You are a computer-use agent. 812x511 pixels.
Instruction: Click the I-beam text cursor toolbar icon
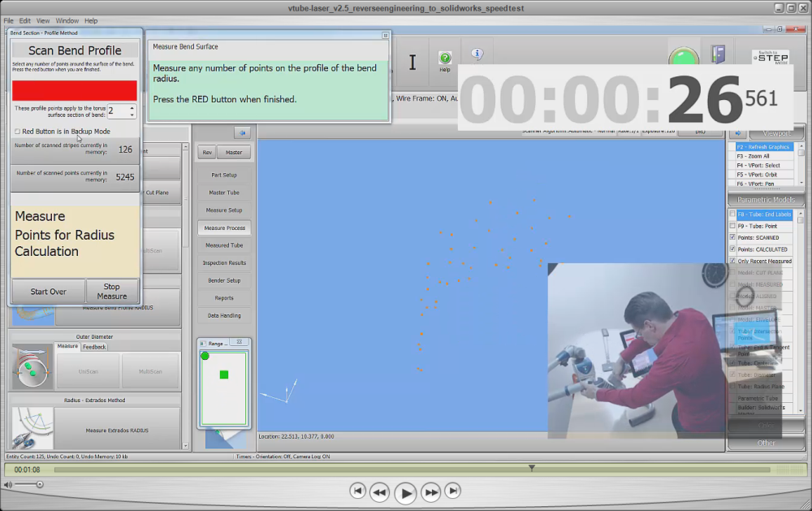(x=412, y=63)
